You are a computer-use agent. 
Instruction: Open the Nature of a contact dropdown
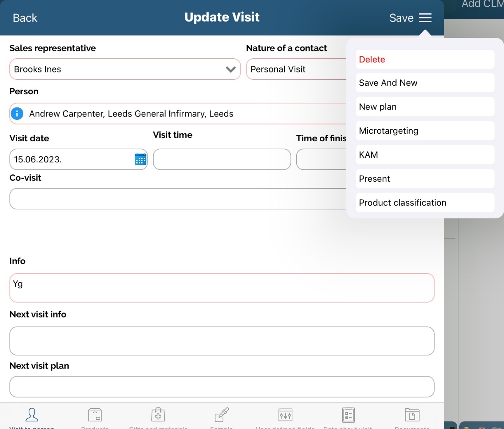[x=296, y=69]
